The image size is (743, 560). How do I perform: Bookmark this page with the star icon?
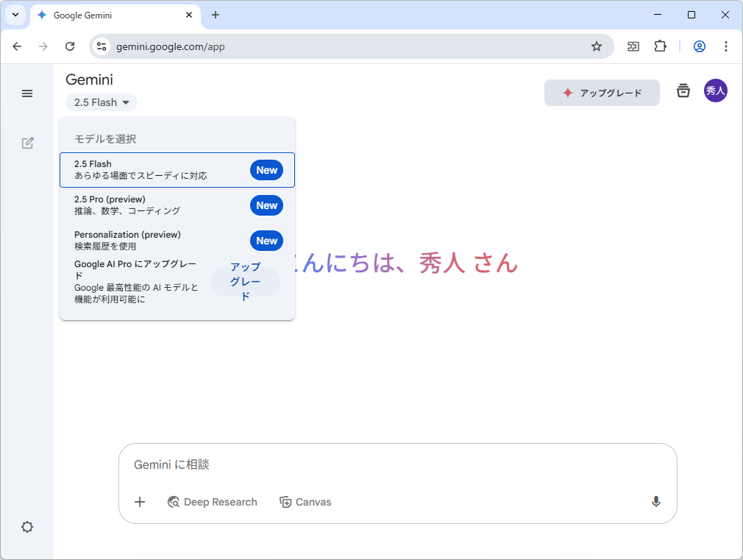[596, 46]
